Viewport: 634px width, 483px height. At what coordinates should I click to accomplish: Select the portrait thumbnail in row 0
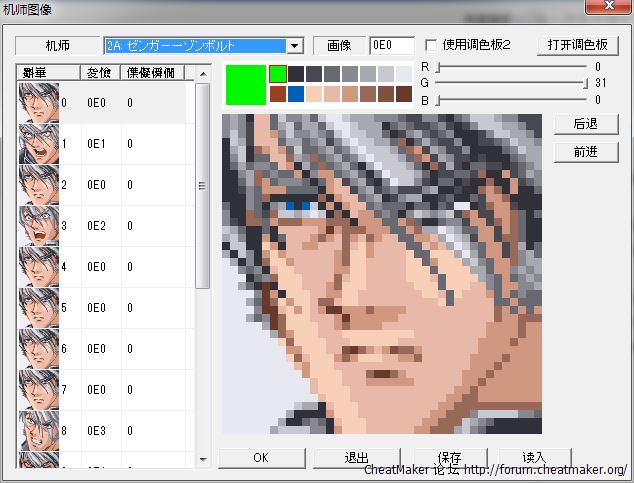click(x=38, y=103)
